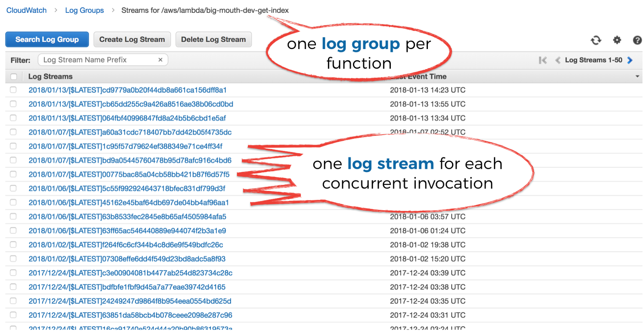Go to next page of log streams

[x=630, y=60]
